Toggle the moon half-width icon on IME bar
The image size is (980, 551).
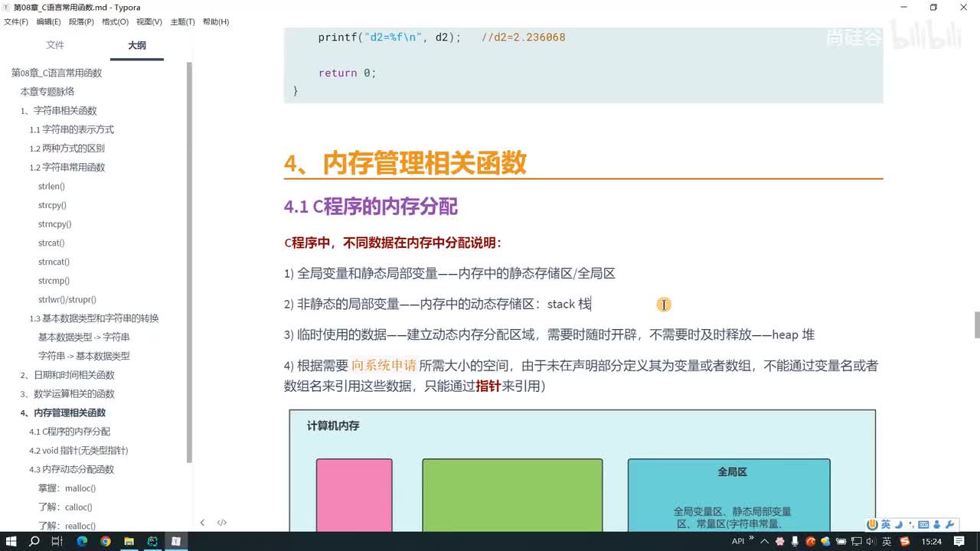(899, 524)
